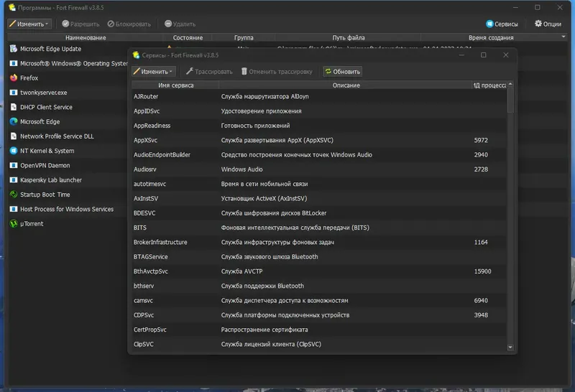Sort by ИД процесса column header
575x392 pixels.
pos(489,85)
